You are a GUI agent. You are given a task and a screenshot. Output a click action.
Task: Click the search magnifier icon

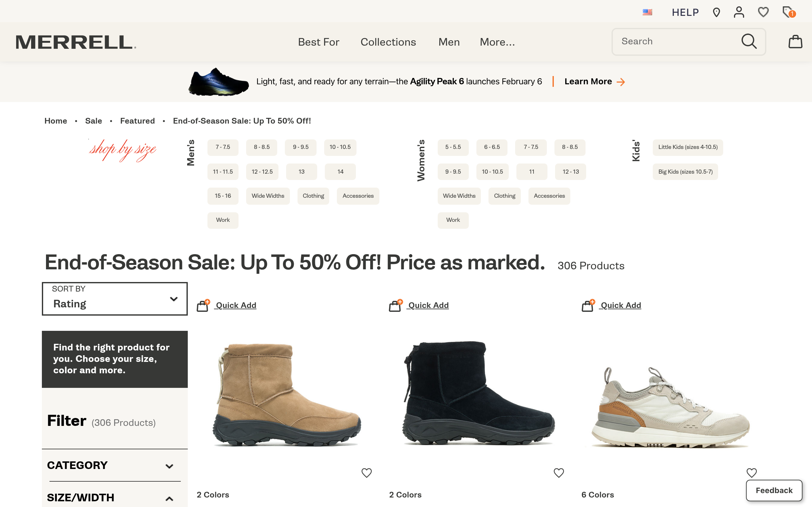coord(749,42)
